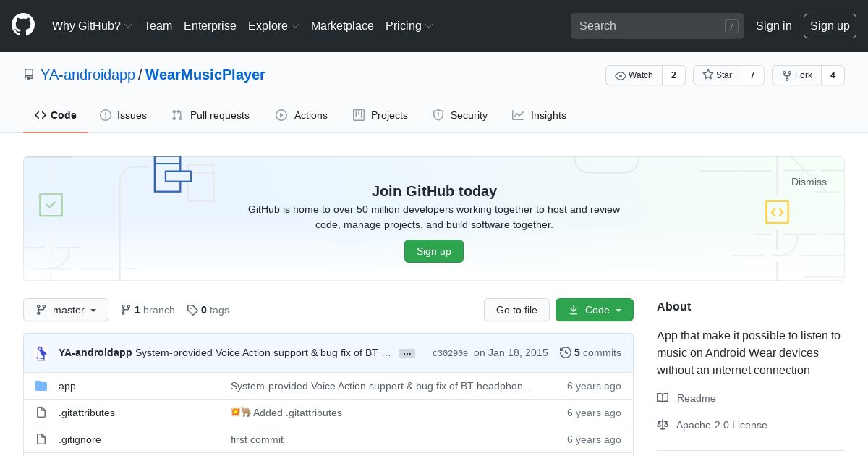
Task: Star the WearMusicPlayer repository
Action: (x=717, y=75)
